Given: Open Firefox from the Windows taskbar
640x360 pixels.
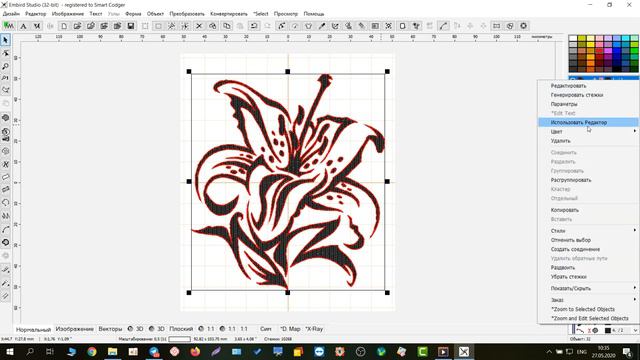Looking at the screenshot, I should pos(195,351).
